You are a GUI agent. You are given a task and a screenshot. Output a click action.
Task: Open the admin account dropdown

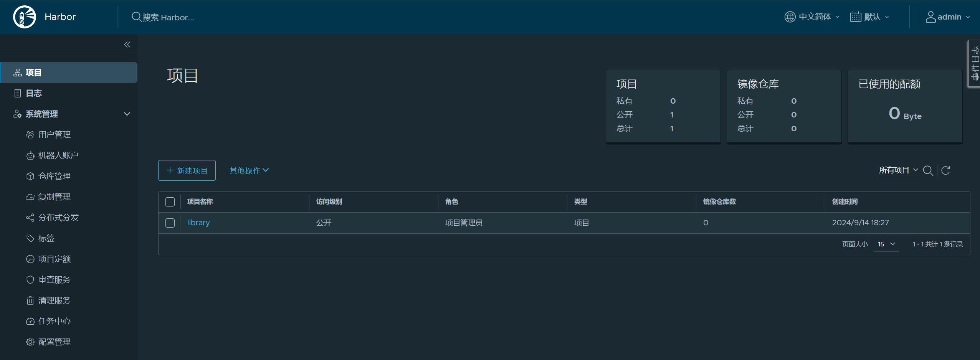(948, 17)
